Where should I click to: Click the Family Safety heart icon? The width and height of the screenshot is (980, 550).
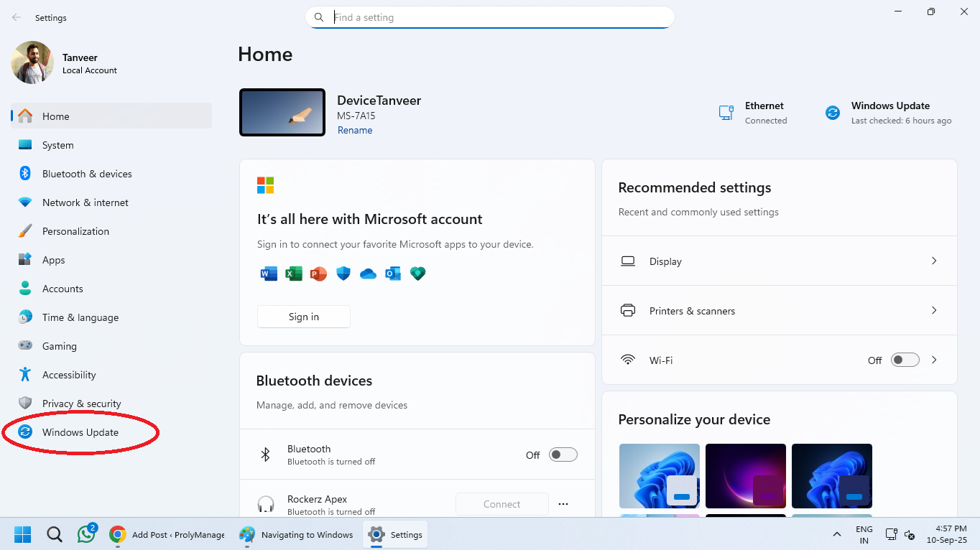coord(417,273)
